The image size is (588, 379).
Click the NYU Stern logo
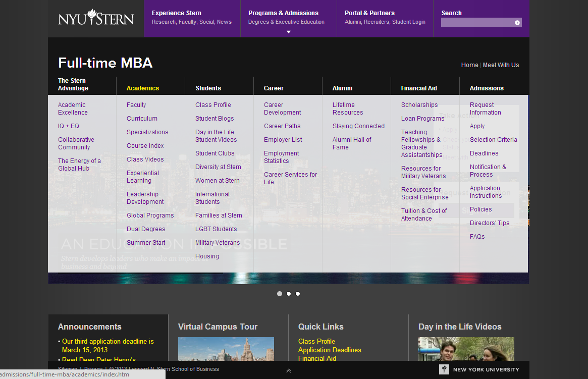[x=96, y=18]
